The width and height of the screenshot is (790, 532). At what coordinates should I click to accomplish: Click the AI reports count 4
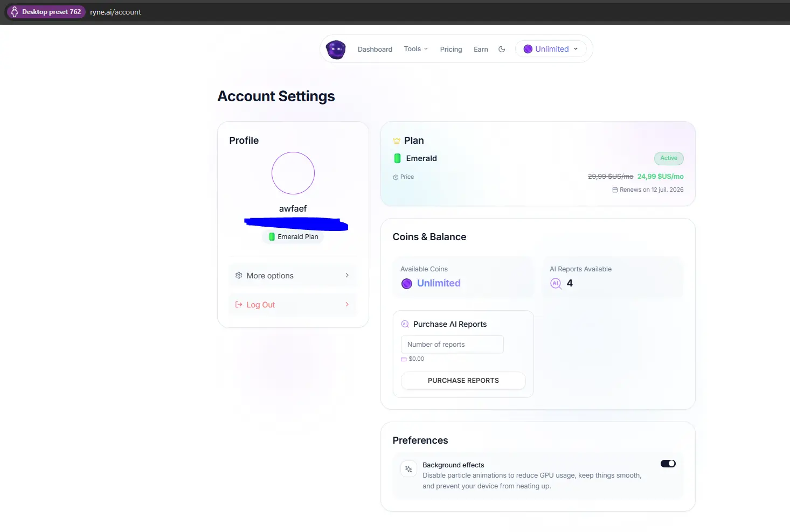tap(570, 283)
